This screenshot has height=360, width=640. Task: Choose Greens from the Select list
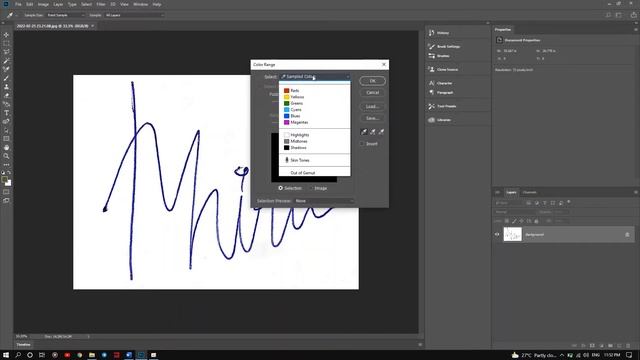point(314,103)
